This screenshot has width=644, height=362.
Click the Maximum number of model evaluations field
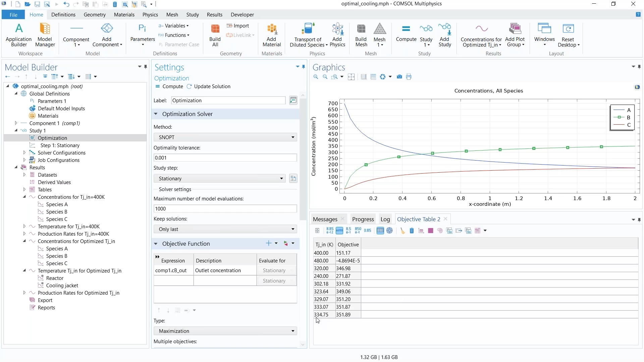pos(225,208)
